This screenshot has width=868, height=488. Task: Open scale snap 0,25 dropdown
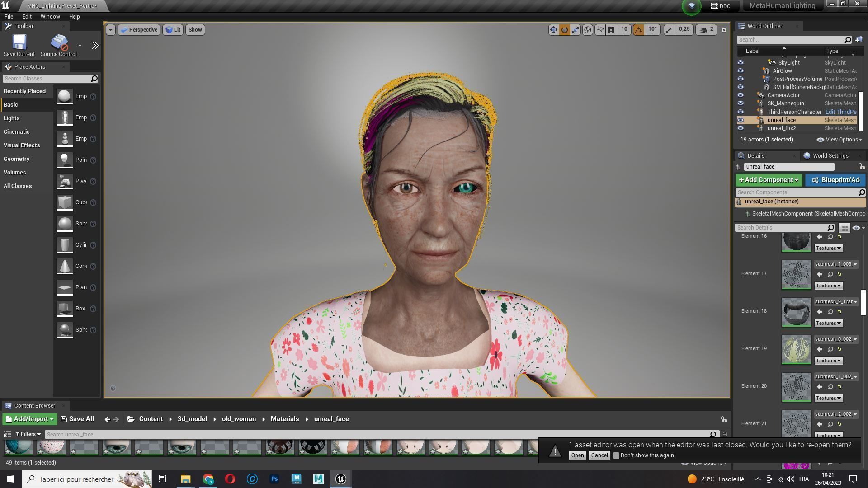click(684, 30)
